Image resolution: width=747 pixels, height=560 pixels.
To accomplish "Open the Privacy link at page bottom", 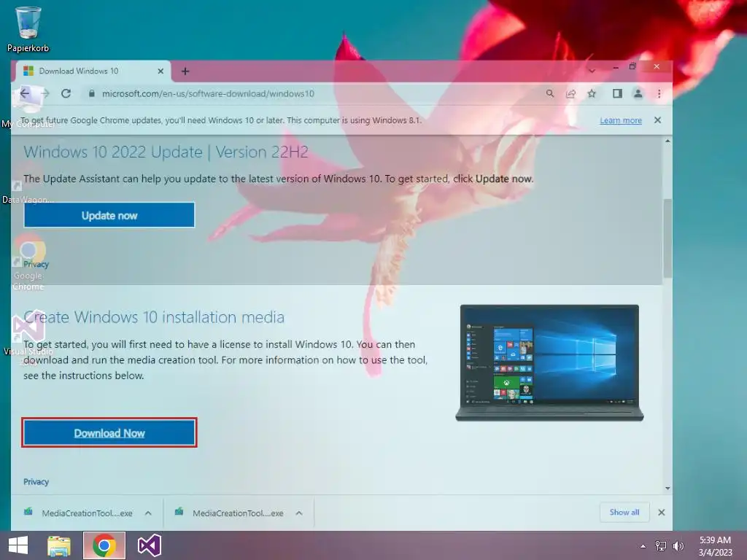I will click(36, 481).
